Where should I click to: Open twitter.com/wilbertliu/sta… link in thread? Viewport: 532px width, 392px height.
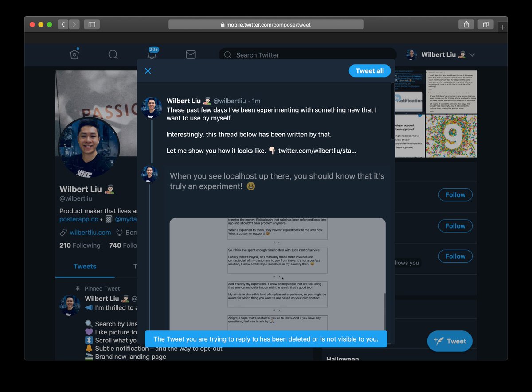(317, 151)
